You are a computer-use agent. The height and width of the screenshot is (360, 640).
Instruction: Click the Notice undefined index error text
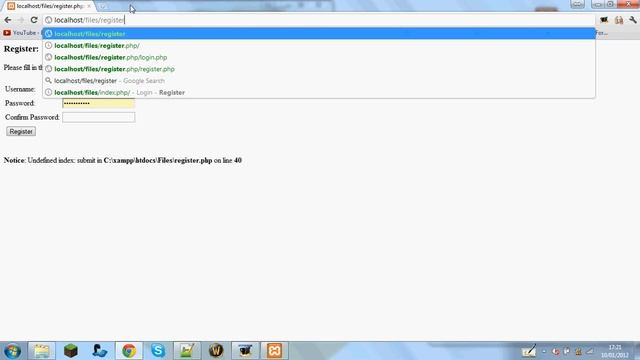(x=122, y=160)
